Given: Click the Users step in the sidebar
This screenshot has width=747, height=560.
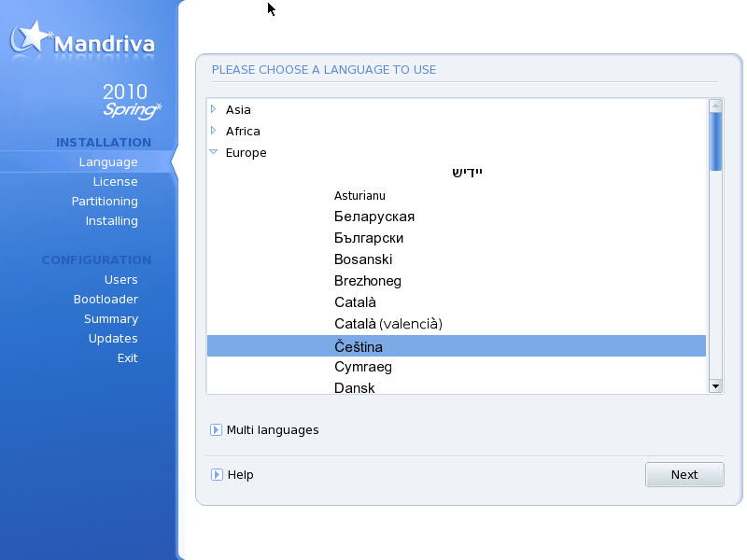Looking at the screenshot, I should point(121,279).
